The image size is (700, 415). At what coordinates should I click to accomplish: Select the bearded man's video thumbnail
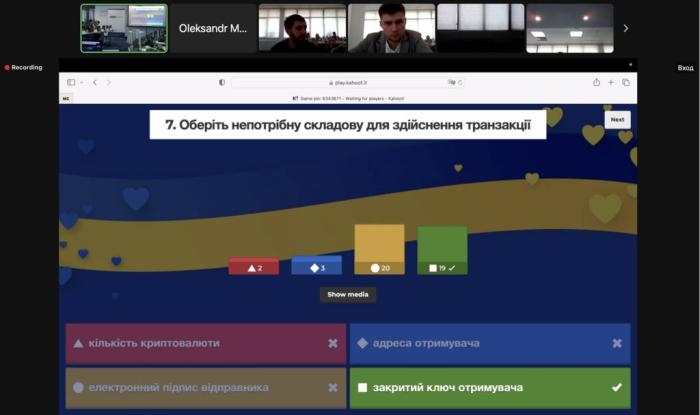(x=302, y=29)
